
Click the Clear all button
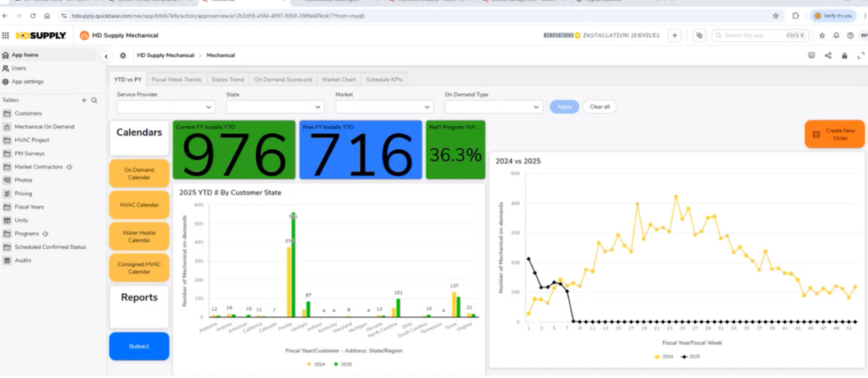pyautogui.click(x=599, y=106)
